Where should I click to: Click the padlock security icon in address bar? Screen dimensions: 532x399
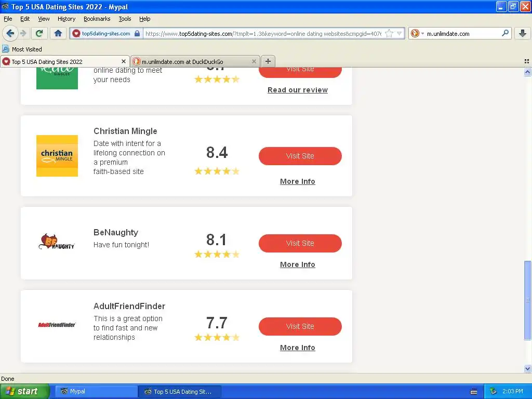click(137, 33)
